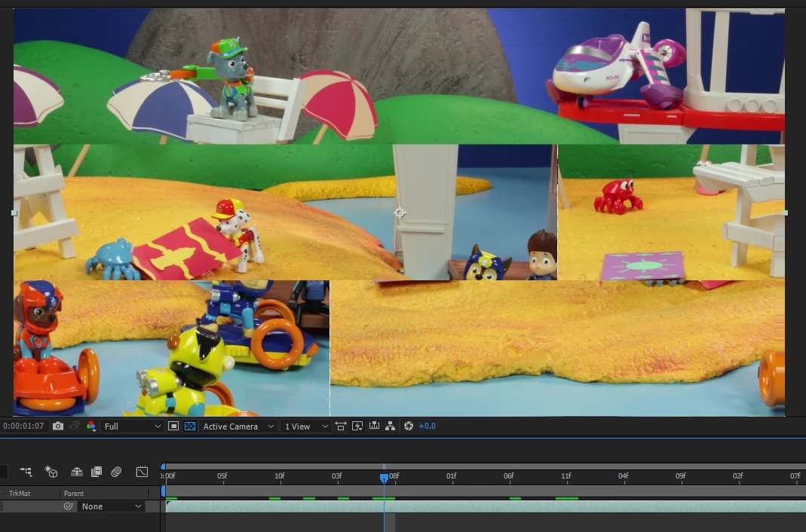
Task: Click the Composition Mini-Flowchart icon
Action: tap(26, 471)
